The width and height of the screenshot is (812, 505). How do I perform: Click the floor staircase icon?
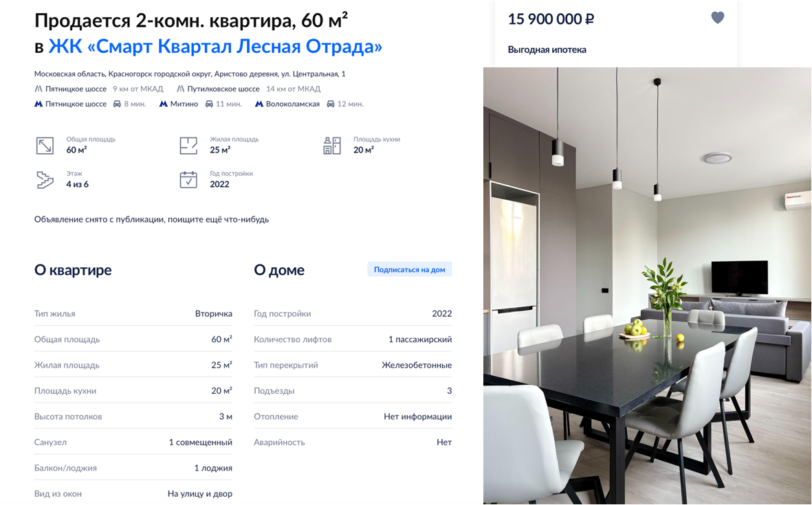[45, 180]
